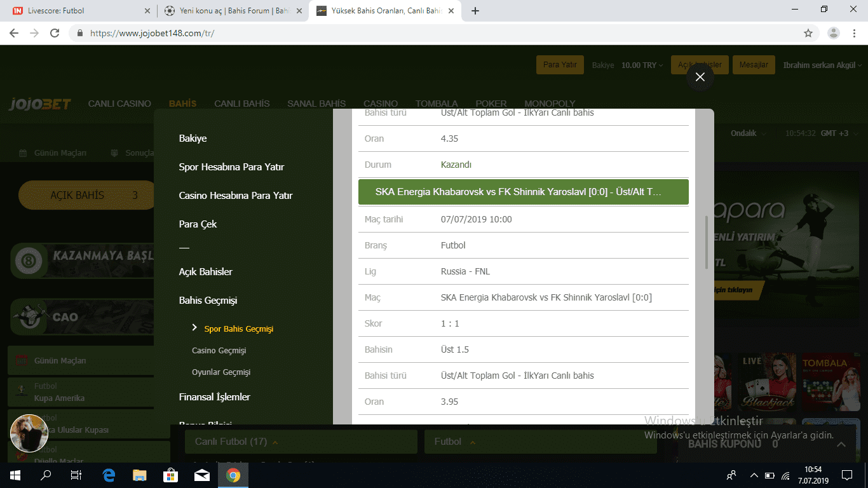Click the Para Yatır button
Image resolution: width=868 pixels, height=488 pixels.
click(x=560, y=65)
